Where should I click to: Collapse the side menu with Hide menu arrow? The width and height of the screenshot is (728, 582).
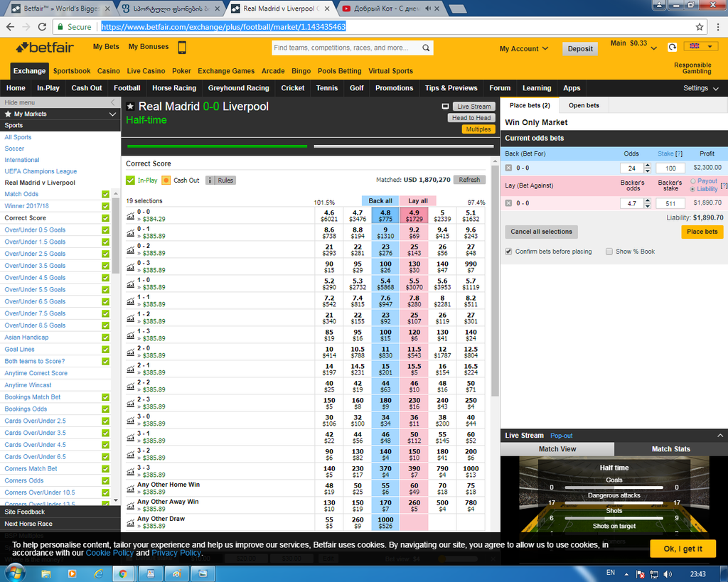click(112, 102)
